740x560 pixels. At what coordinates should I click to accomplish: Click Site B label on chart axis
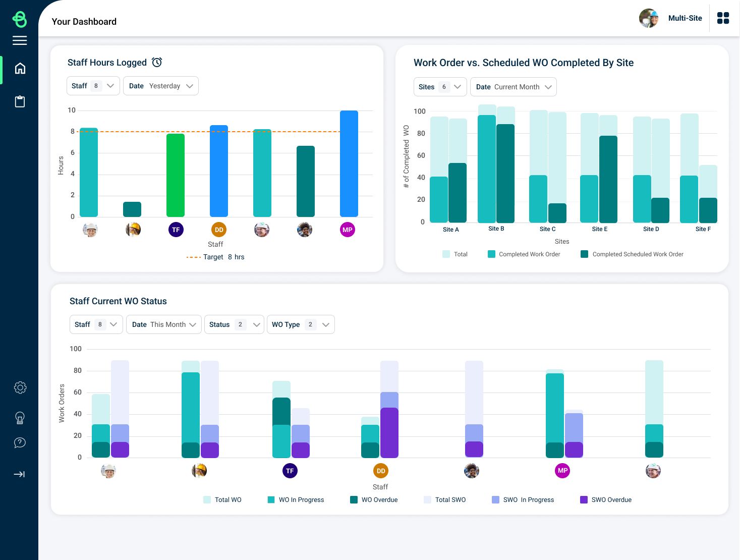pyautogui.click(x=496, y=229)
